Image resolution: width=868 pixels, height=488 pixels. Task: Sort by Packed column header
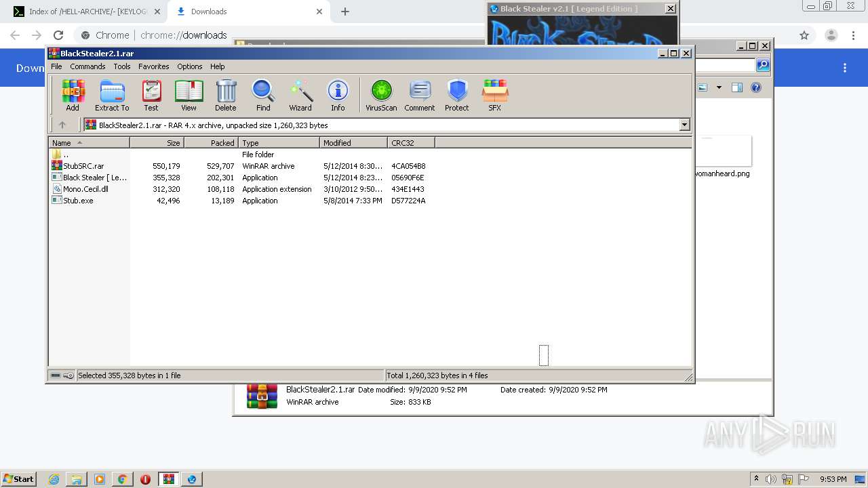pyautogui.click(x=211, y=142)
